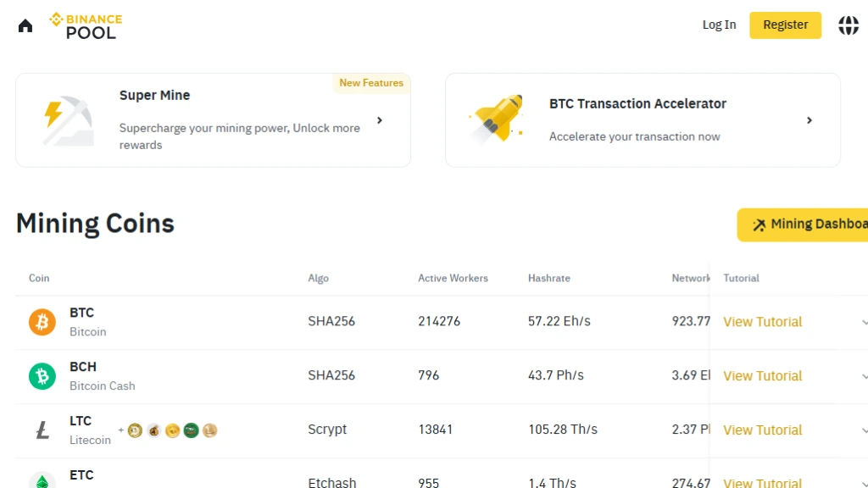View Tutorial for ETC

pos(762,482)
